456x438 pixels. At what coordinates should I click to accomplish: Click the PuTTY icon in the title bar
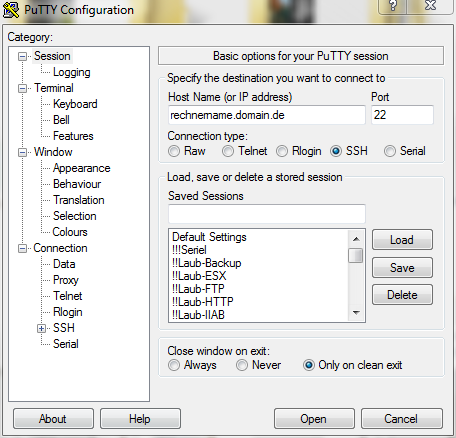pos(11,10)
